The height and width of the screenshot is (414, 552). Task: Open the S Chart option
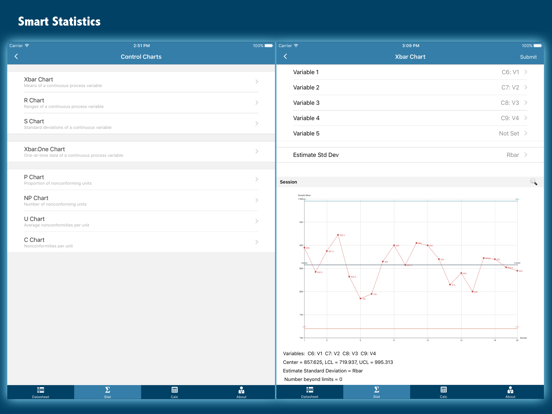pyautogui.click(x=141, y=124)
